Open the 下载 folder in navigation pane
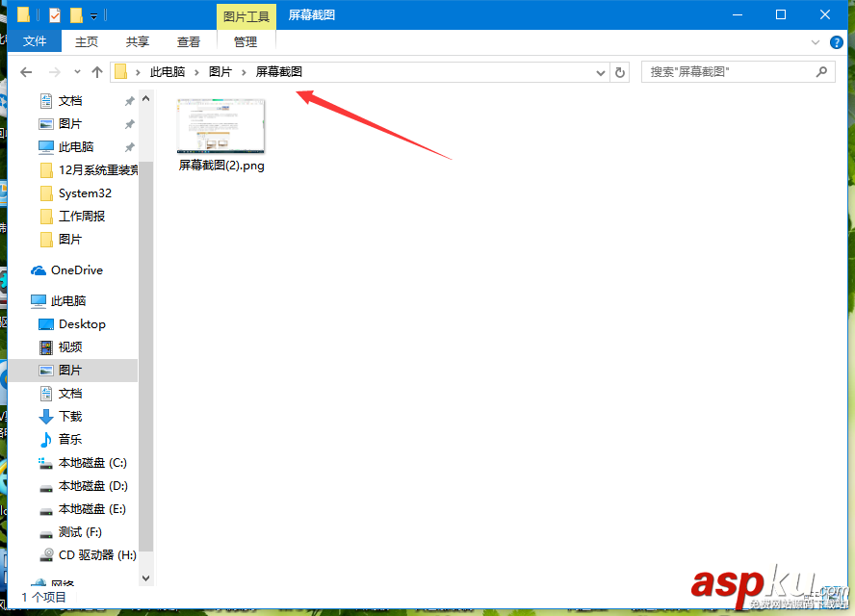This screenshot has height=616, width=855. 67,416
